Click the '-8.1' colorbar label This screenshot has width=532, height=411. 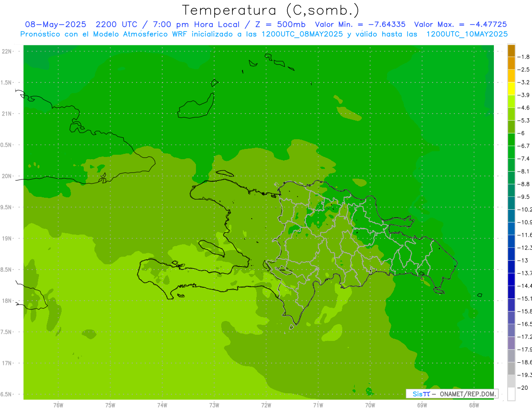point(524,171)
